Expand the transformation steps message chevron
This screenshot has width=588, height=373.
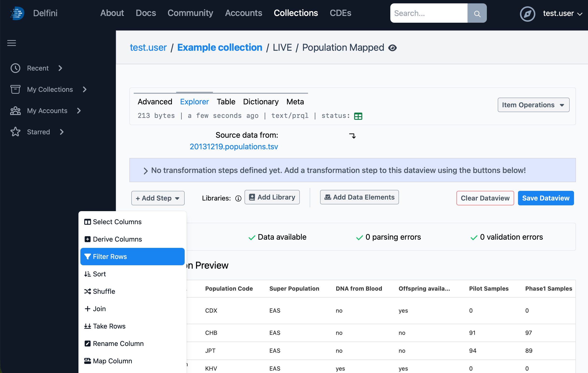point(146,171)
